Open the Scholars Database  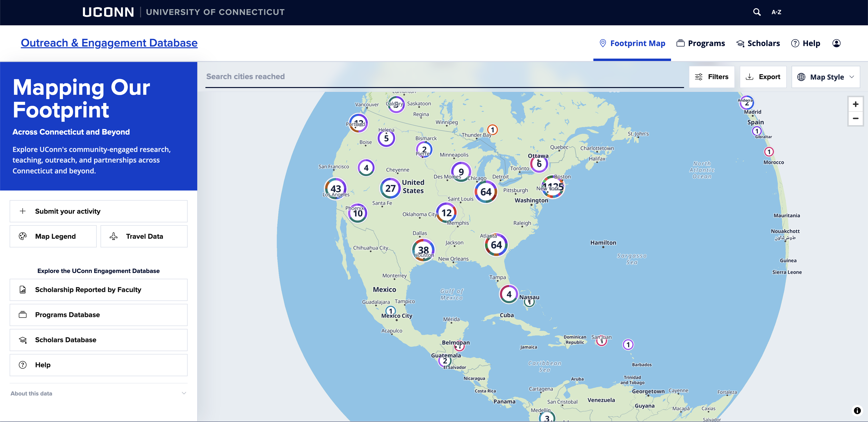pos(98,340)
